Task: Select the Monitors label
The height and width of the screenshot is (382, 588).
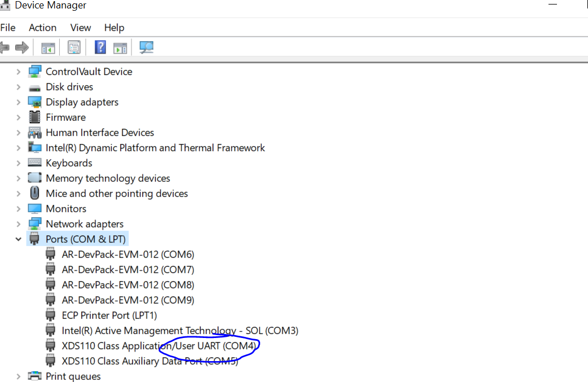Action: click(66, 209)
